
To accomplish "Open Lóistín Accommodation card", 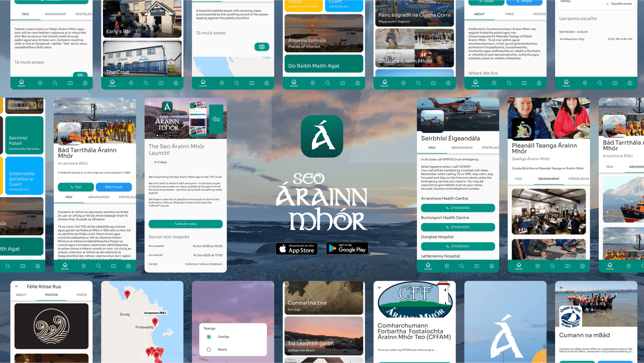I will [x=24, y=106].
